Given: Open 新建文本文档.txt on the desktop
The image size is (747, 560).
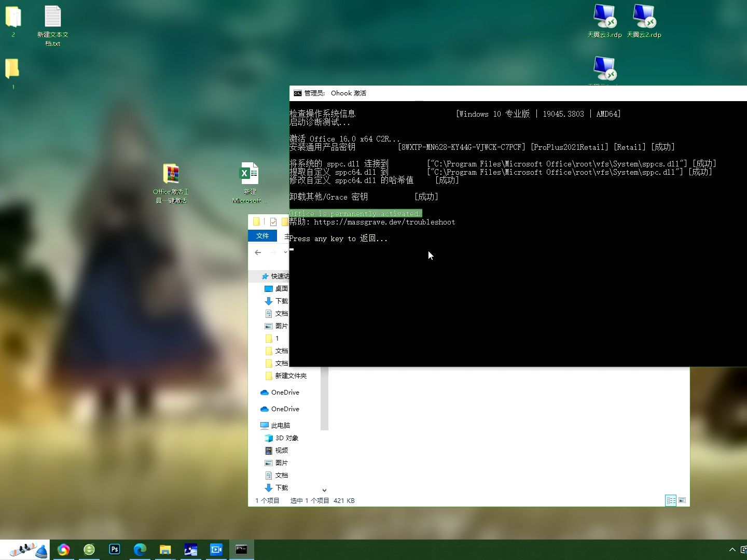Looking at the screenshot, I should [52, 21].
